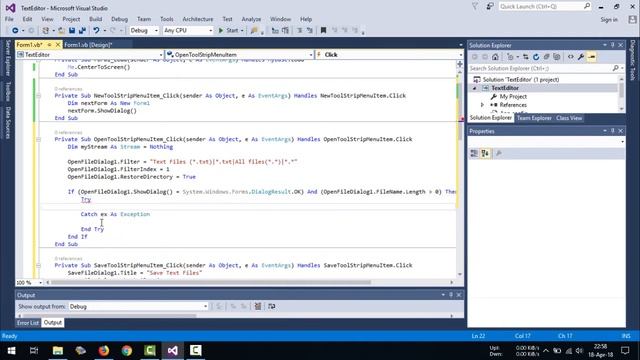Switch to the Team Explorer tab
Image resolution: width=640 pixels, height=360 pixels.
(533, 118)
